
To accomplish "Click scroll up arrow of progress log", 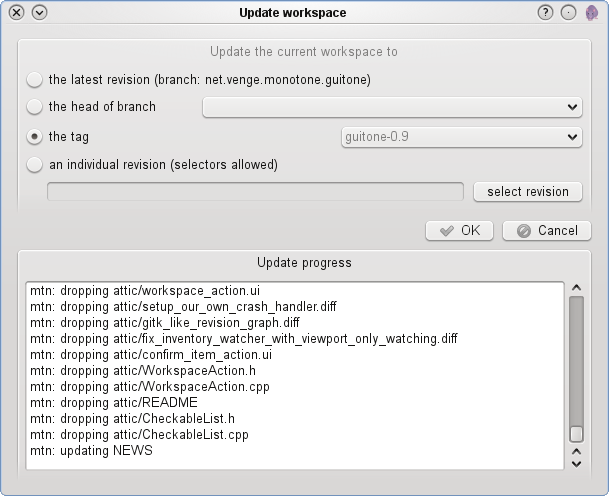I will pos(576,288).
